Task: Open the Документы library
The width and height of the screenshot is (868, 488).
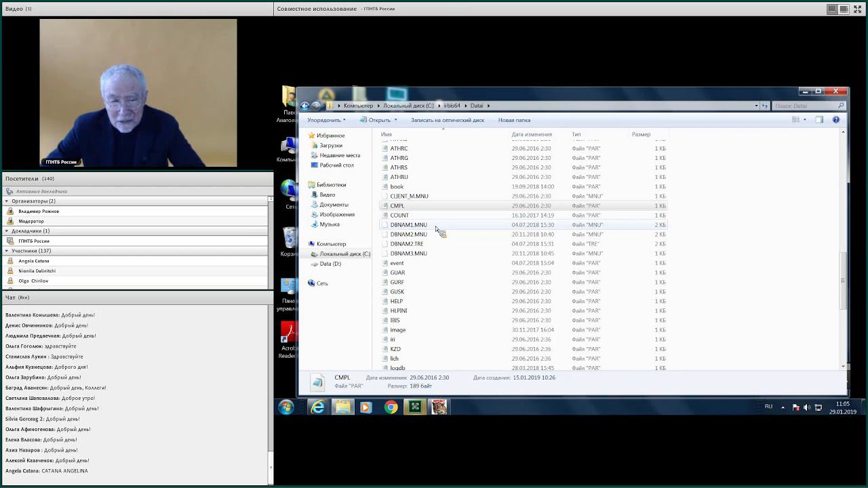Action: pyautogui.click(x=334, y=205)
